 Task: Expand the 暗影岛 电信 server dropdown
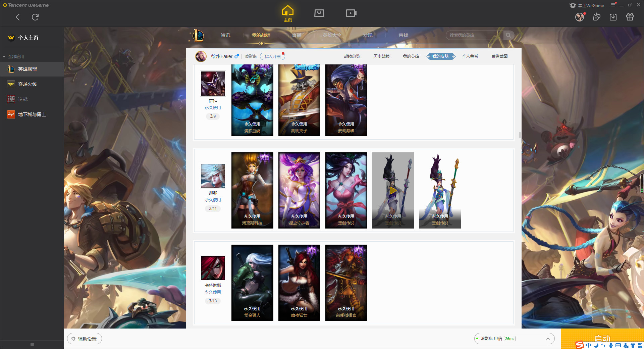click(x=514, y=339)
